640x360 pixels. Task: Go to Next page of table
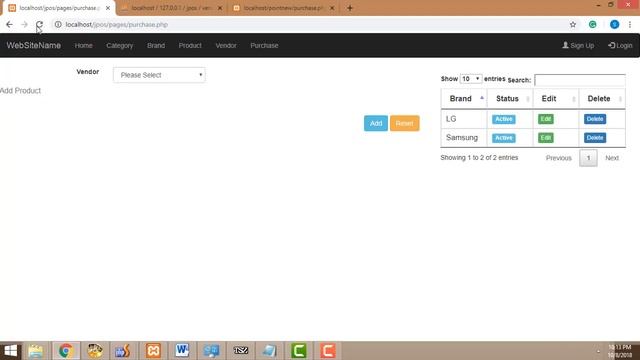(x=612, y=158)
